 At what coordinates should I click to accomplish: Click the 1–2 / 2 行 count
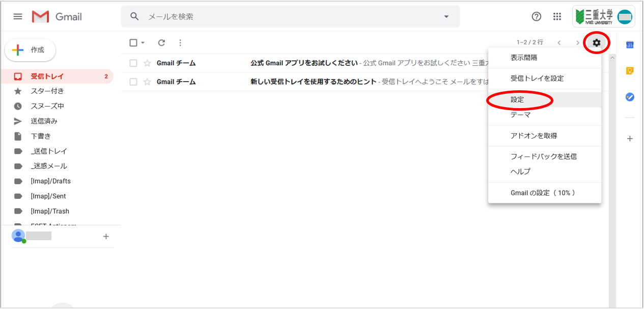point(530,43)
